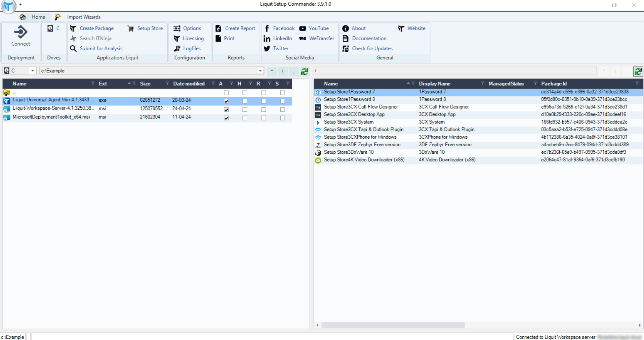Viewport: 644px width, 340px height.
Task: Open the C drive selector dropdown
Action: click(x=33, y=71)
